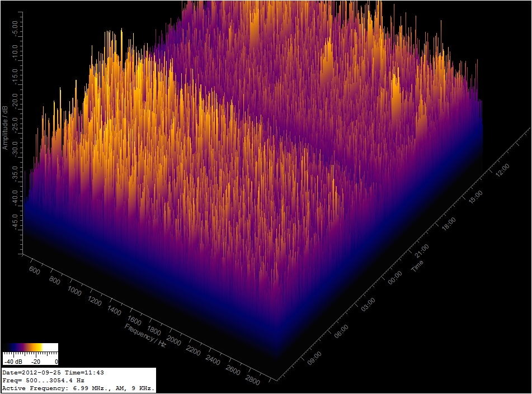Image resolution: width=532 pixels, height=394 pixels.
Task: Select the 06:00 time axis marker
Action: click(341, 329)
